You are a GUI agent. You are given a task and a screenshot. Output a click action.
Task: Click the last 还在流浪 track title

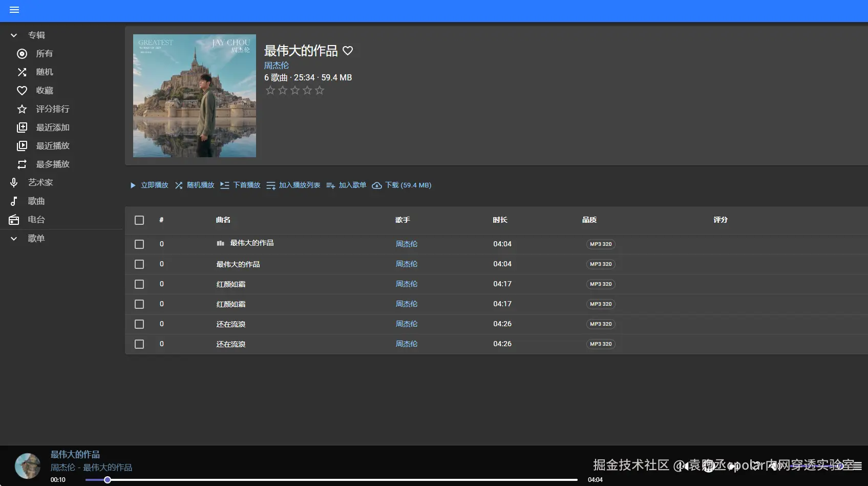tap(231, 344)
